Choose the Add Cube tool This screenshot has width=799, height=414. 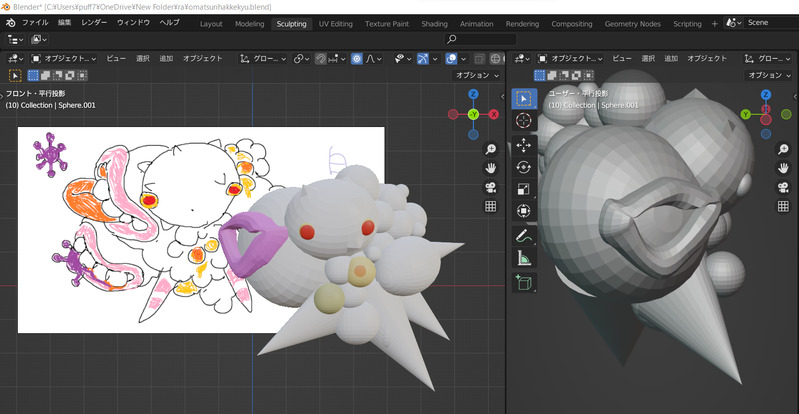523,284
